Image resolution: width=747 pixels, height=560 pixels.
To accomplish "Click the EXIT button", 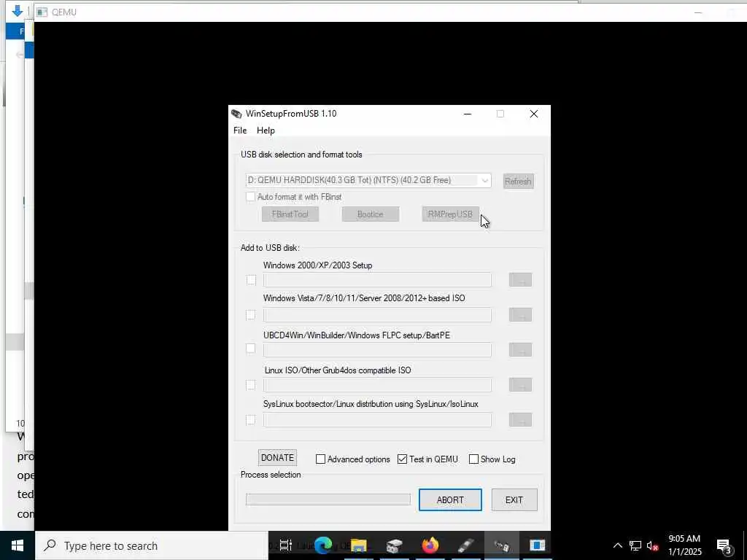I will click(514, 500).
